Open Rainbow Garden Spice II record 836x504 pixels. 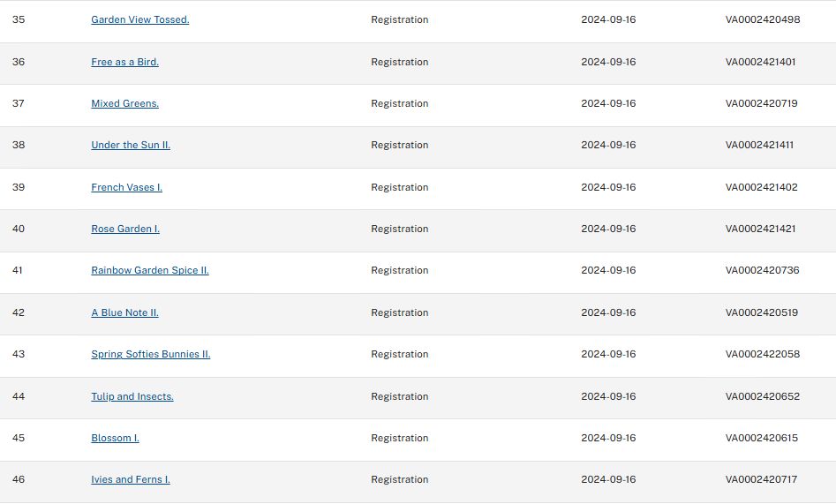[150, 270]
